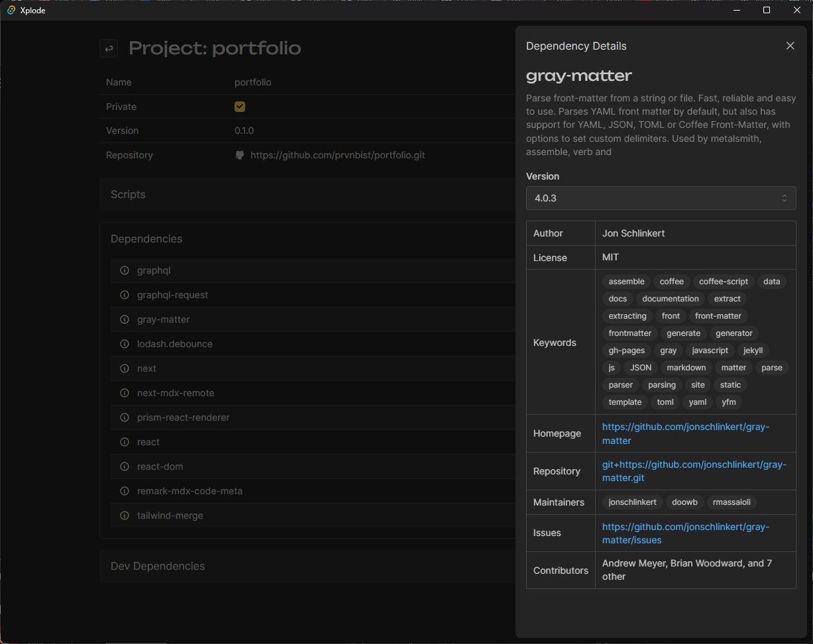
Task: Open the Version 4.0.3 dropdown
Action: [661, 198]
